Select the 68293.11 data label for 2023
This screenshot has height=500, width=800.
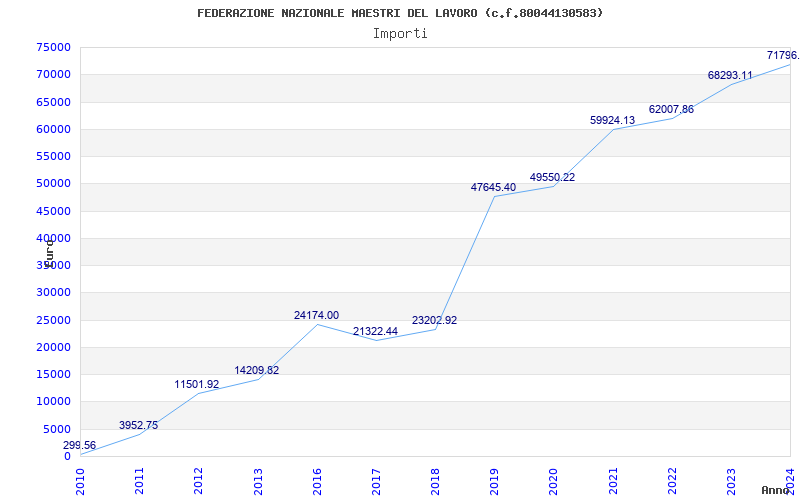pyautogui.click(x=730, y=75)
